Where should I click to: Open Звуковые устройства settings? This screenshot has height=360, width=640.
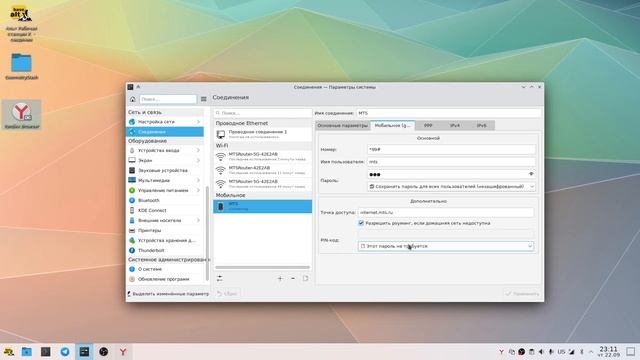[165, 170]
